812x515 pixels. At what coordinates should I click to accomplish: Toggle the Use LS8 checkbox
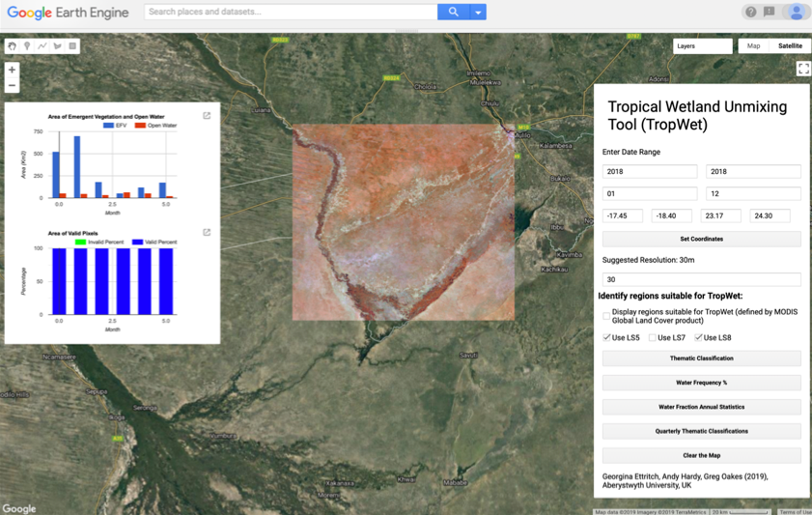[698, 337]
